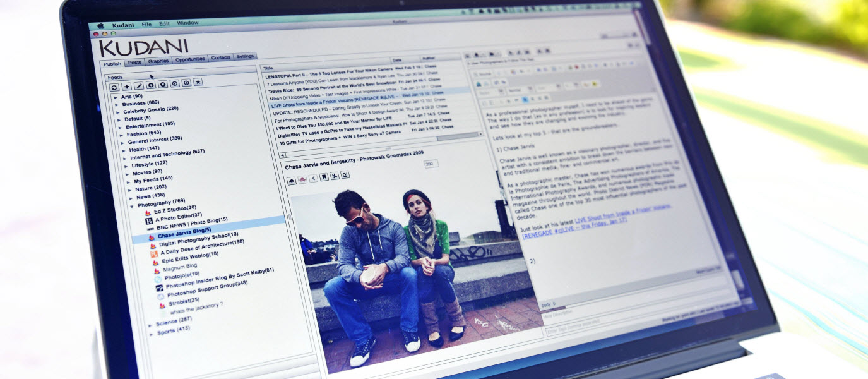Expand the Health (147) category
The height and width of the screenshot is (379, 868).
pyautogui.click(x=124, y=151)
